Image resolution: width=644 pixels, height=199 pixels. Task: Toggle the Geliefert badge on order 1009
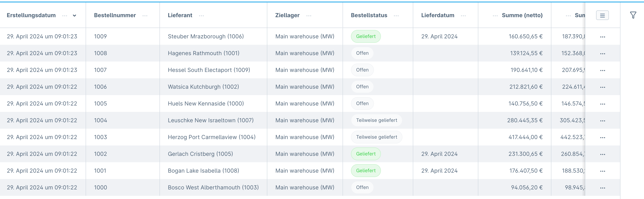coord(366,36)
